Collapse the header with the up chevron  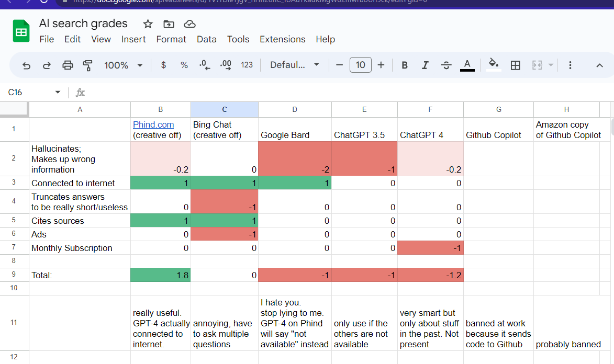tap(599, 65)
